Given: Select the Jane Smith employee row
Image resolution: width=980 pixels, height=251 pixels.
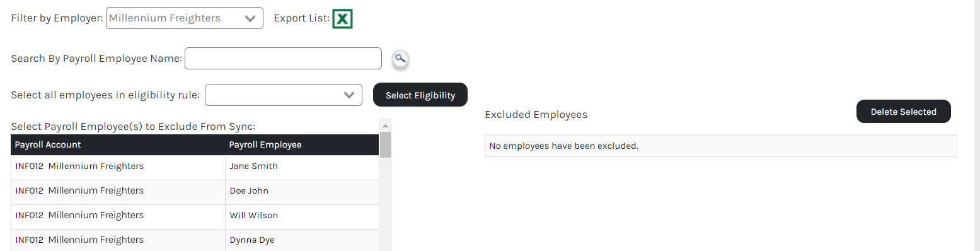Looking at the screenshot, I should (195, 167).
